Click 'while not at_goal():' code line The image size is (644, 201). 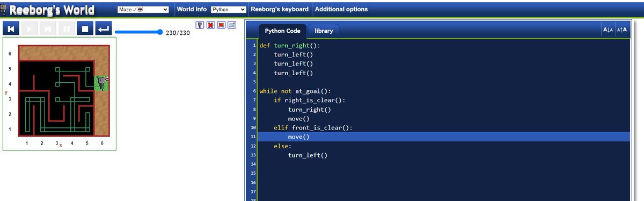(295, 91)
